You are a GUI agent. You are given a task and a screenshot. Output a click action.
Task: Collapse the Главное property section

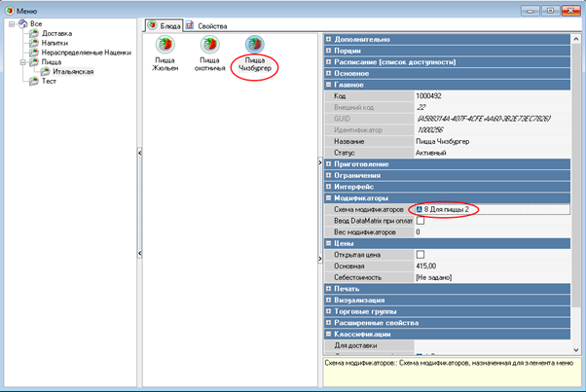click(328, 85)
